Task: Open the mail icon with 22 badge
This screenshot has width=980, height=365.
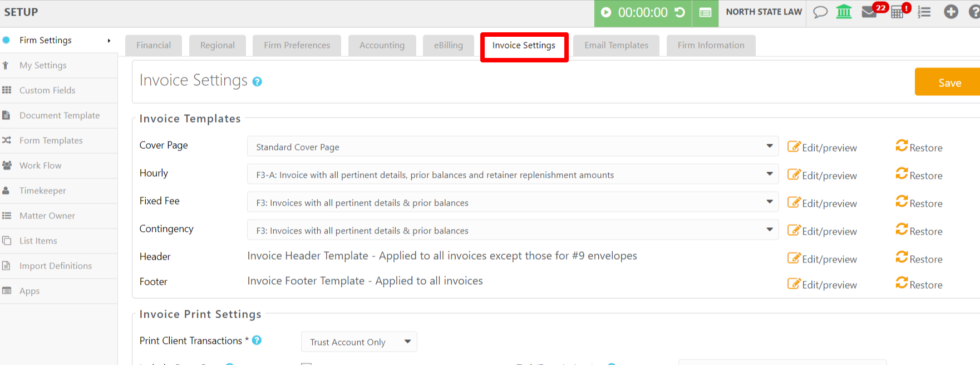Action: coord(870,12)
